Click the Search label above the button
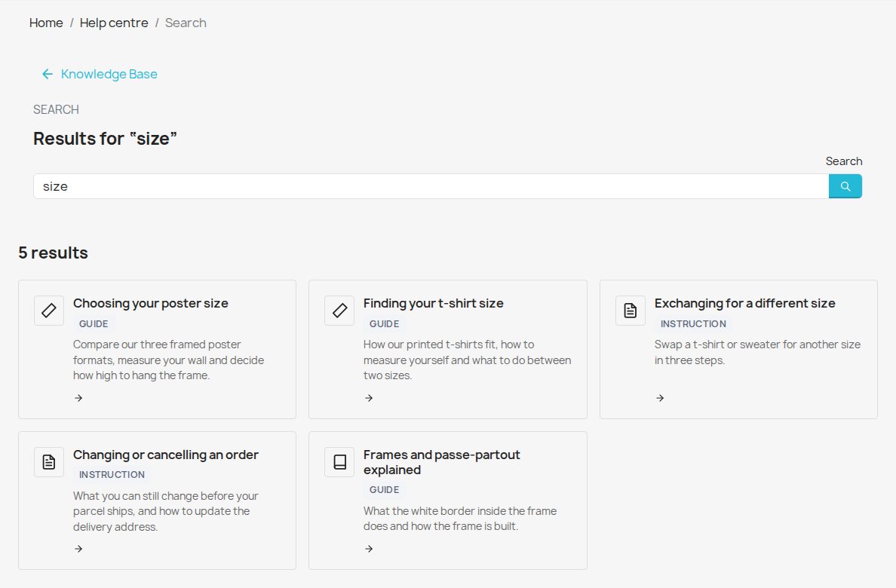The height and width of the screenshot is (588, 896). pos(844,161)
